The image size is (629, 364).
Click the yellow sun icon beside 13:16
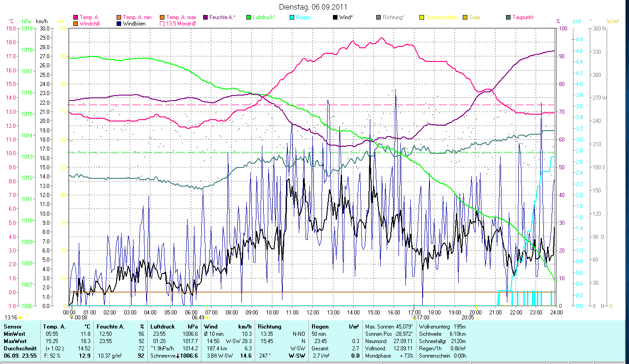(x=20, y=318)
